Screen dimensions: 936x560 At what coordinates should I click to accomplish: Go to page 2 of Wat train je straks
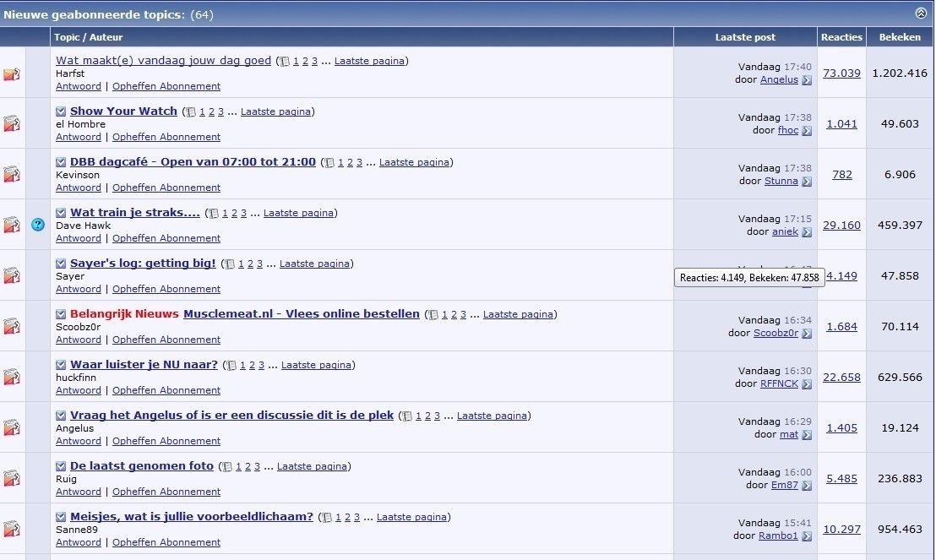(x=234, y=213)
